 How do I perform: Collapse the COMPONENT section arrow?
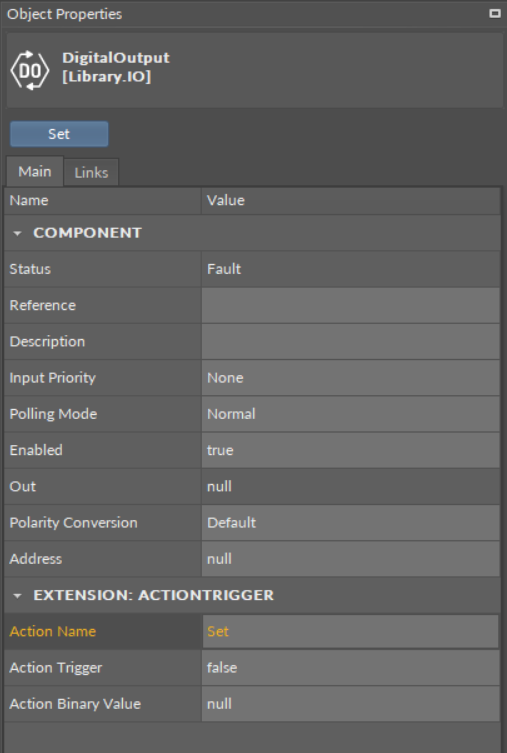pyautogui.click(x=17, y=233)
